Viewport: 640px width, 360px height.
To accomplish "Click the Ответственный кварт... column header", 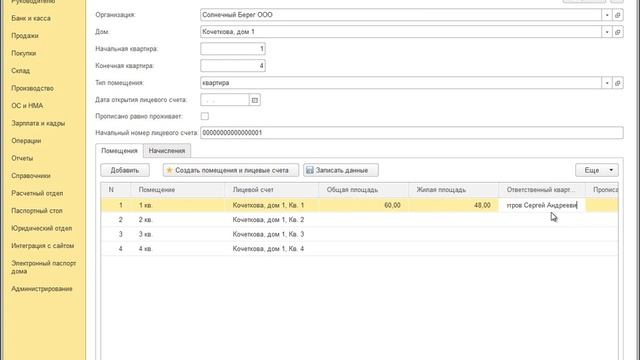I will tap(542, 190).
